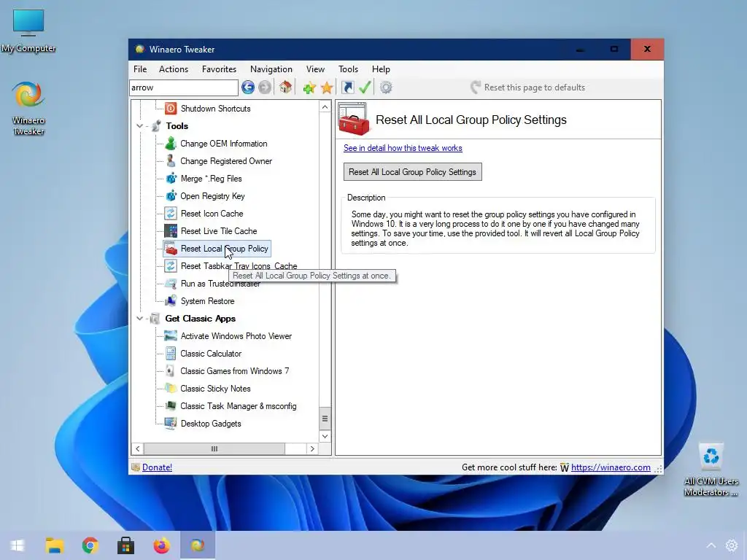This screenshot has height=560, width=747.
Task: Click the Reset Icon Cache icon
Action: coord(171,214)
